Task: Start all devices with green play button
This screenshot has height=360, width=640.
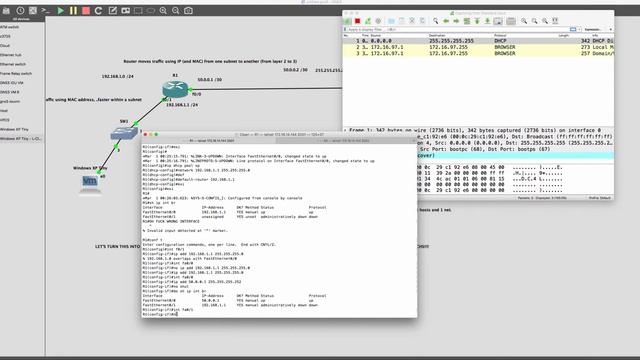Action: [60, 11]
